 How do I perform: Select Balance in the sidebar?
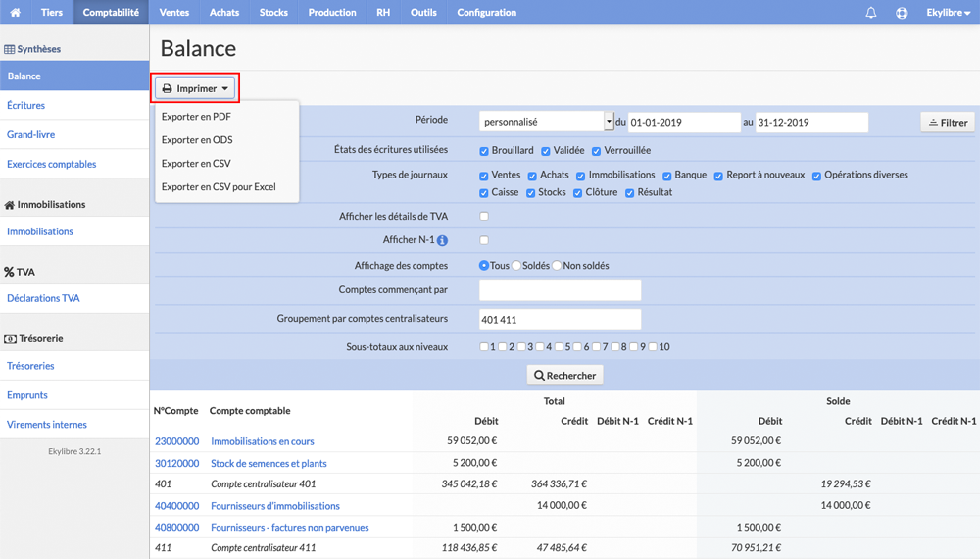click(74, 76)
